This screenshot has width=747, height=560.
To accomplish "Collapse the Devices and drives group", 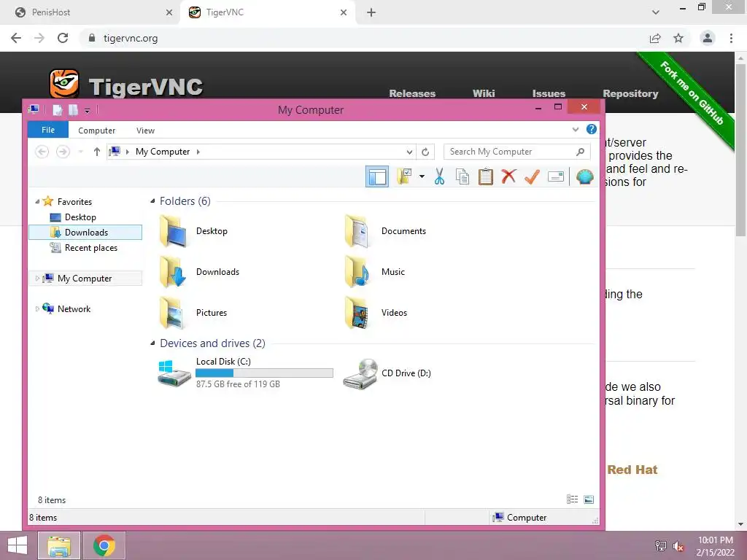I will pos(152,343).
